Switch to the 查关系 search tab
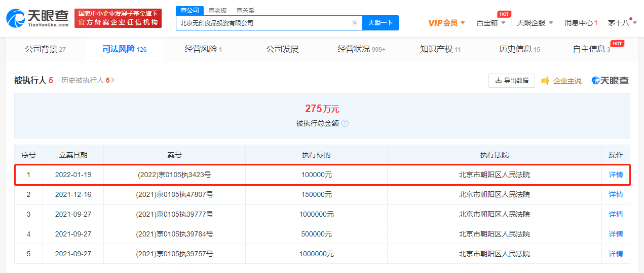This screenshot has width=644, height=273. pyautogui.click(x=245, y=11)
